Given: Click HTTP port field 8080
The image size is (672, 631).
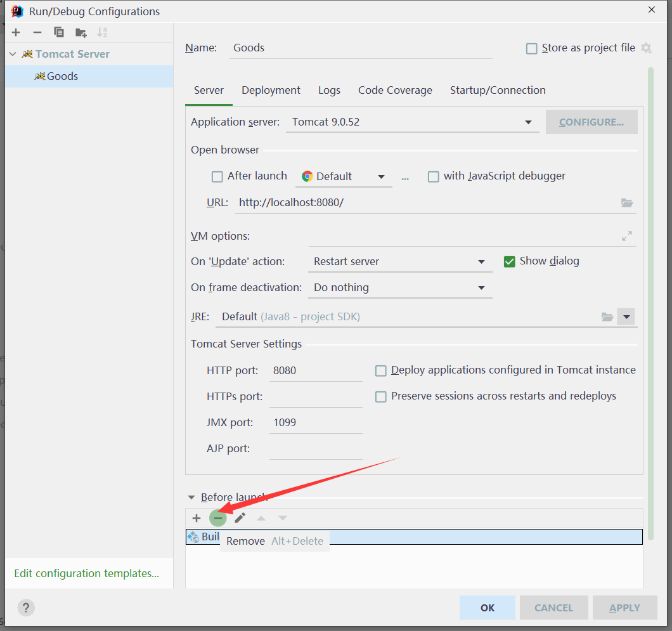Looking at the screenshot, I should 316,371.
